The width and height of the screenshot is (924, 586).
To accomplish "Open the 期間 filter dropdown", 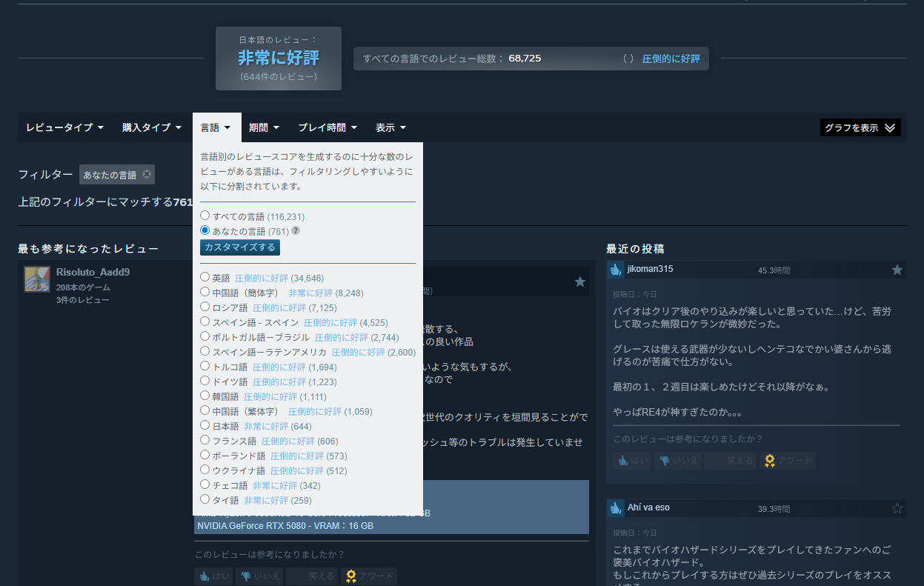I will click(x=264, y=127).
